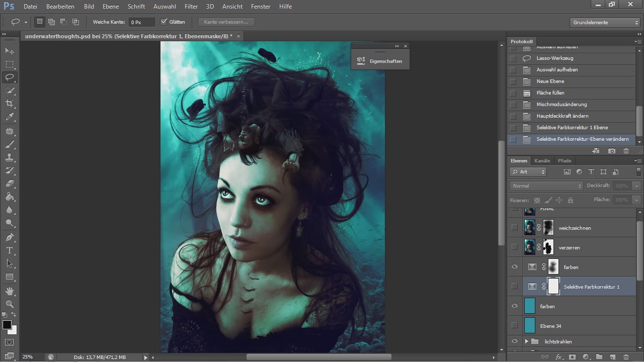Select the Hand tool
Viewport: 644px width, 362px height.
[10, 291]
